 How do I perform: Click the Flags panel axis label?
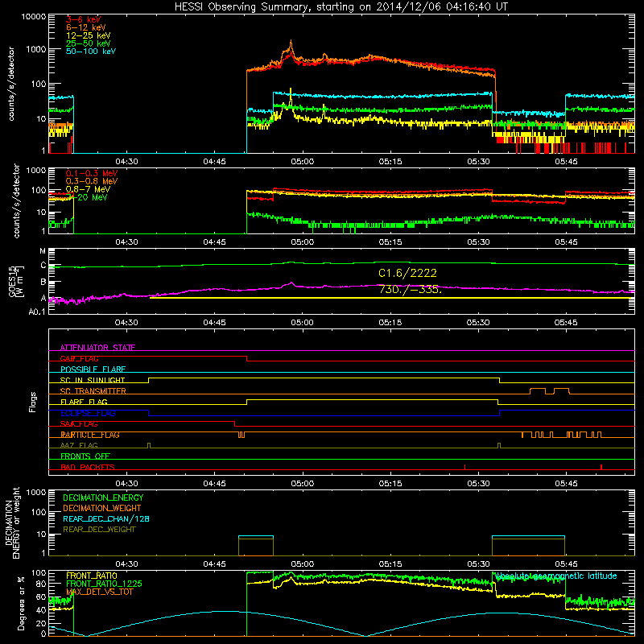pyautogui.click(x=33, y=402)
